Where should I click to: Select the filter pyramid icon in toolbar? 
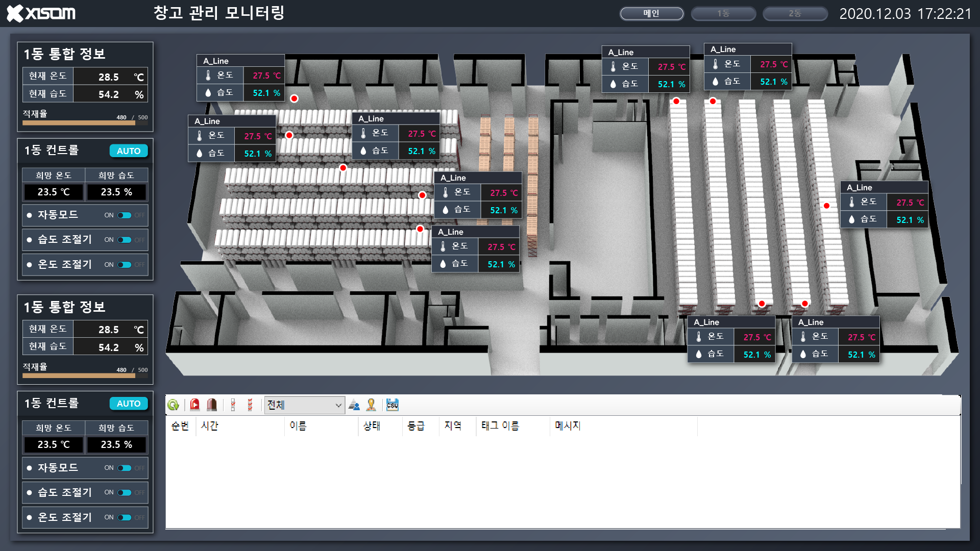tap(354, 405)
